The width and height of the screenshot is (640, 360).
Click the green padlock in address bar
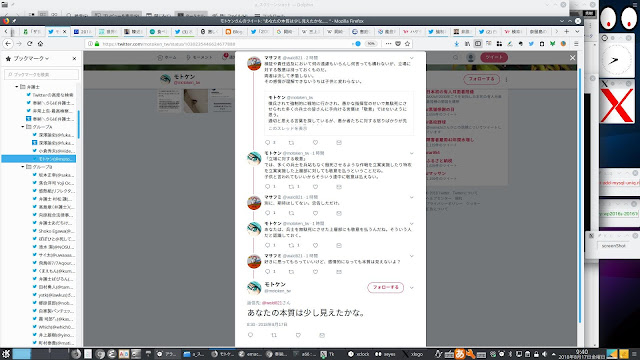coord(97,44)
